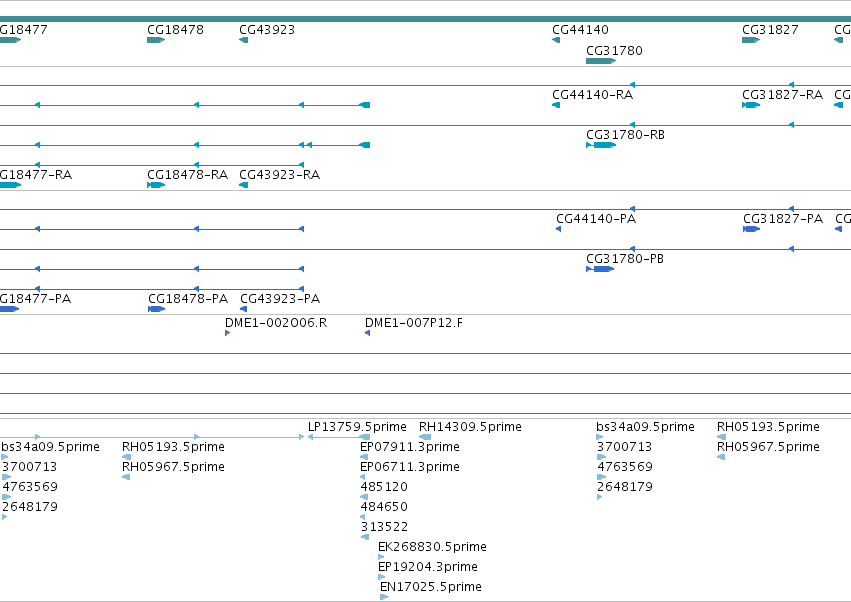Select the CG31827-PA protein feature
851x602 pixels.
[x=751, y=229]
